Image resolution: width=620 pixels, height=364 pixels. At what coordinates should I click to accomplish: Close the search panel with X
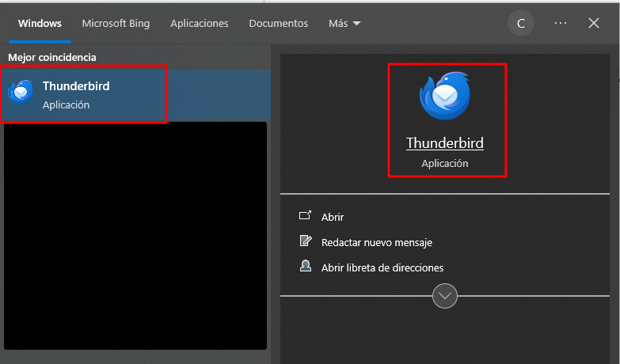(x=594, y=23)
